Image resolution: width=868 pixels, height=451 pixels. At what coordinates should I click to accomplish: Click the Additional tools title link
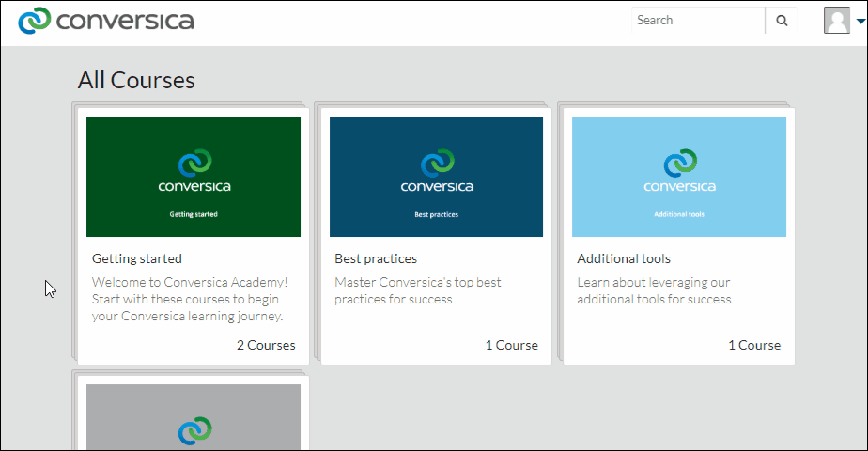coord(624,258)
